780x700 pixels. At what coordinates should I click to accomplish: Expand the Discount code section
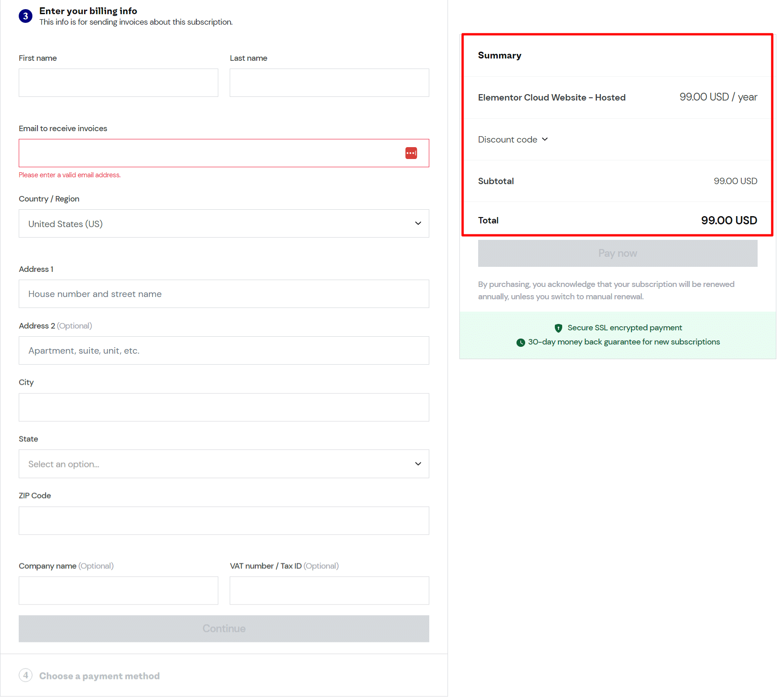[x=513, y=139]
